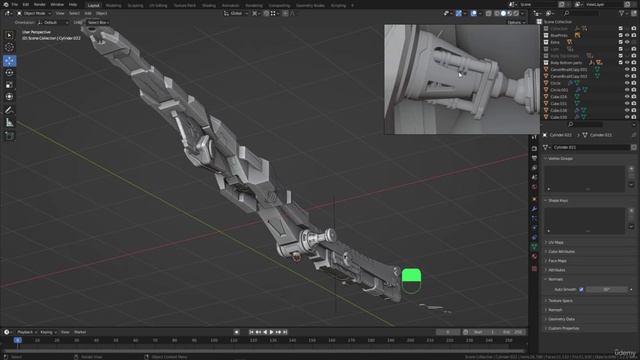Screen dimensions: 640x360
Task: Open the timeline Playback popover
Action: pos(27,332)
